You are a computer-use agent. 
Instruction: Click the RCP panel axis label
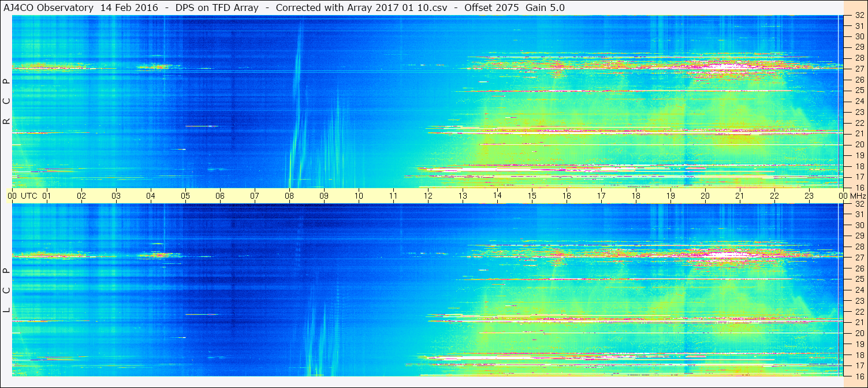(x=7, y=102)
